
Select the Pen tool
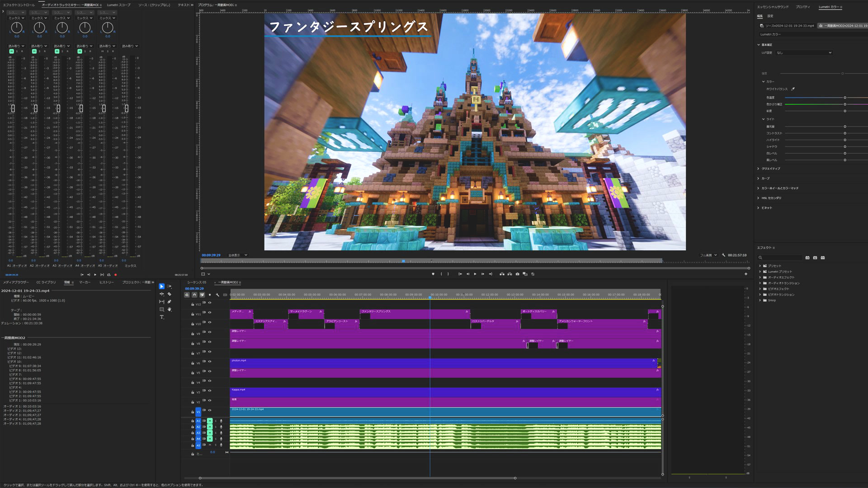[x=170, y=302]
